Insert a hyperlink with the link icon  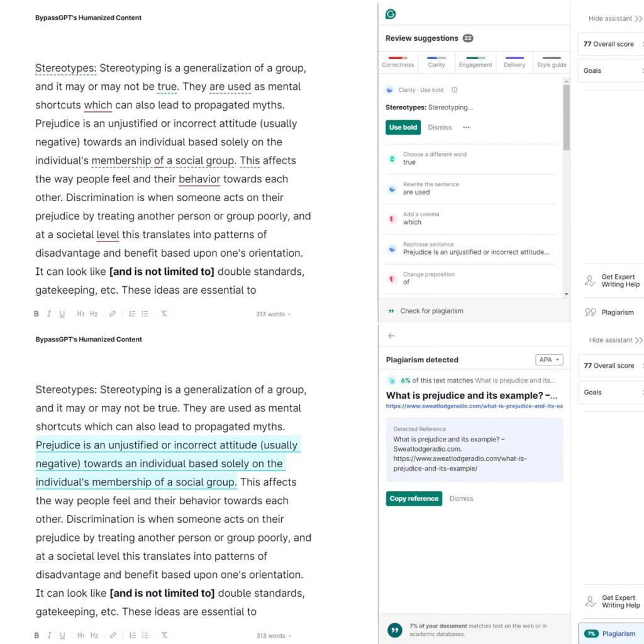point(113,313)
